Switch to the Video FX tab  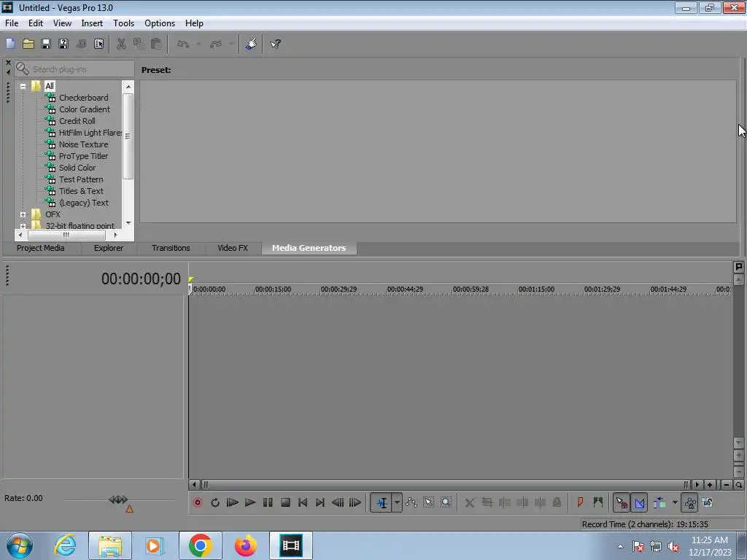[x=233, y=248]
